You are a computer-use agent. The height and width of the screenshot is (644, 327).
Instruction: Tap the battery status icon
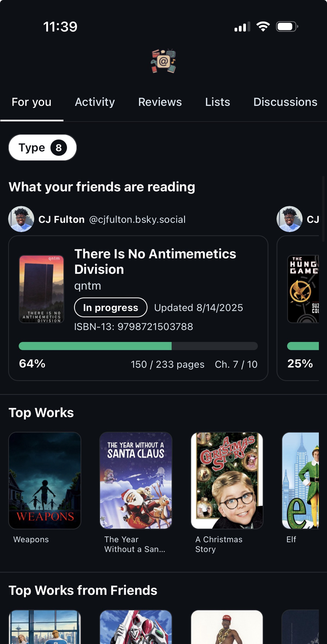coord(287,26)
